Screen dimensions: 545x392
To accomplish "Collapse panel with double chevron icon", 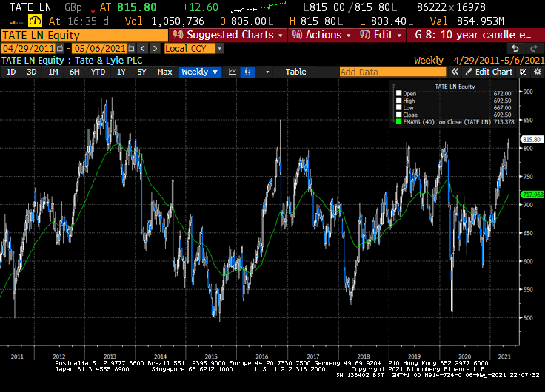I will [455, 72].
